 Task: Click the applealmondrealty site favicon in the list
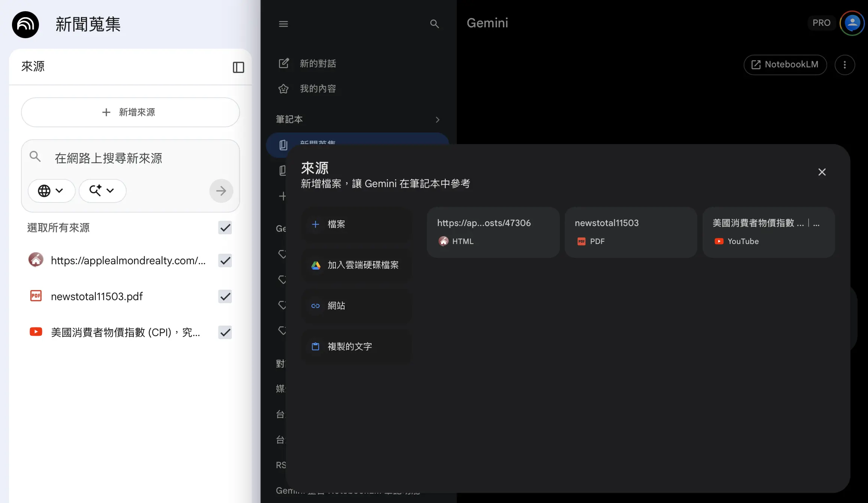point(36,260)
